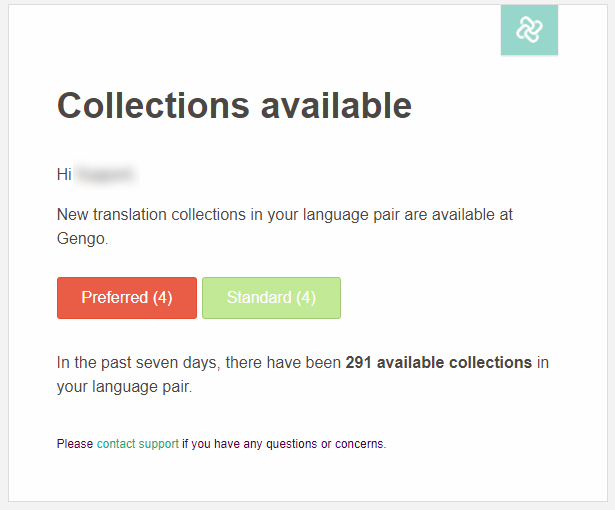Click the word support in the green link
This screenshot has width=615, height=510.
click(158, 444)
